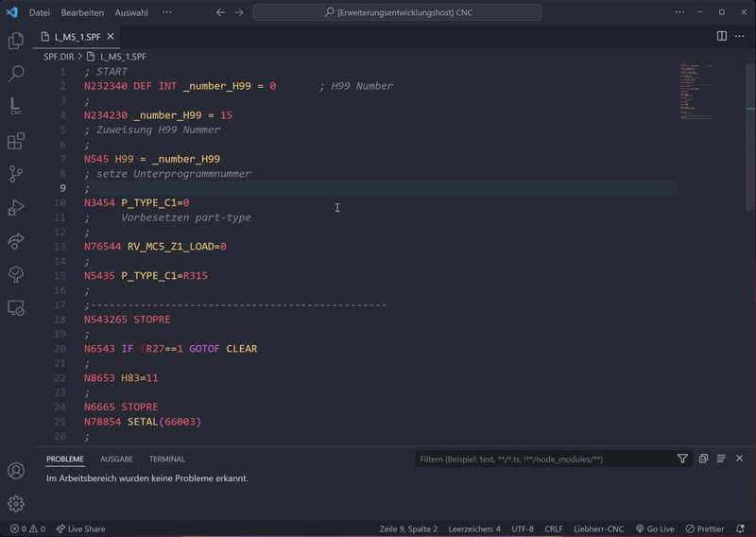756x537 pixels.
Task: Navigate forward with the right arrow
Action: click(x=239, y=12)
